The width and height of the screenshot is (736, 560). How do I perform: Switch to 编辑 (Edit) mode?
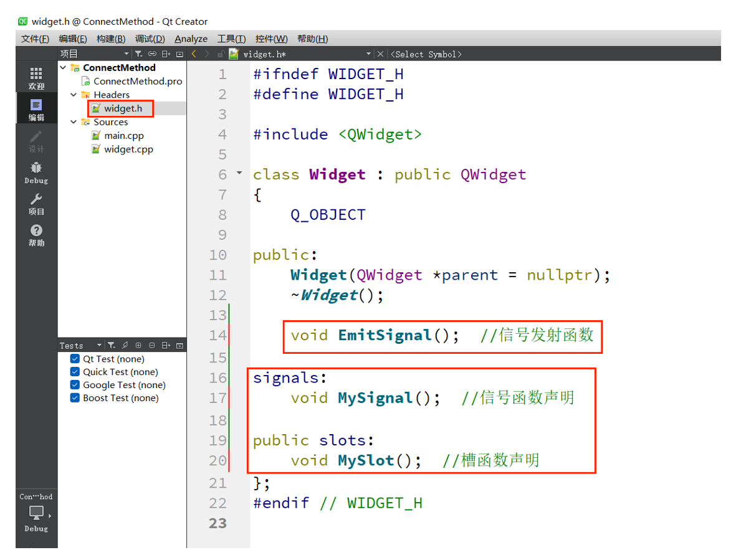point(36,110)
